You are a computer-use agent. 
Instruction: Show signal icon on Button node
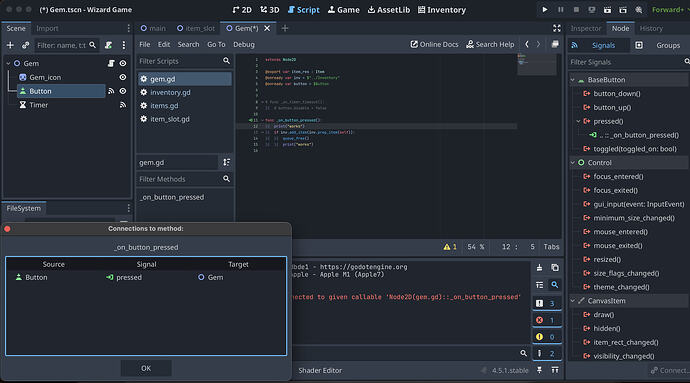[111, 91]
